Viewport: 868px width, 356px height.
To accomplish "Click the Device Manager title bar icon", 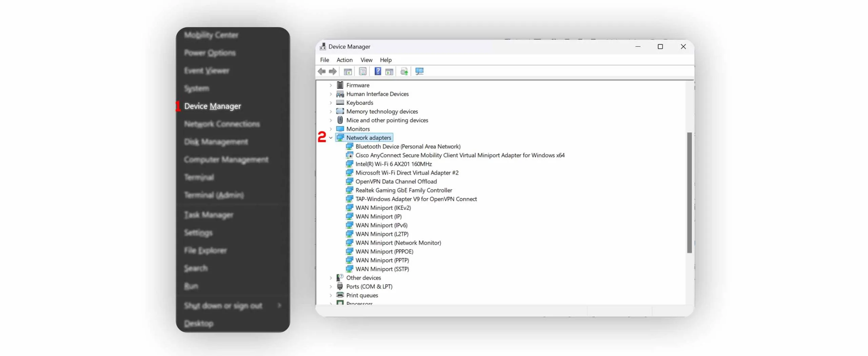I will [323, 47].
